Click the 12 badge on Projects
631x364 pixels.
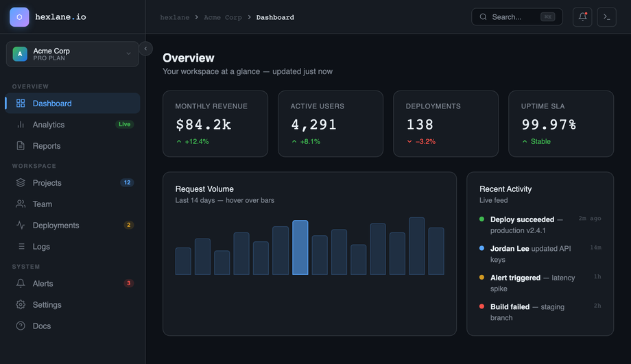[x=127, y=182]
